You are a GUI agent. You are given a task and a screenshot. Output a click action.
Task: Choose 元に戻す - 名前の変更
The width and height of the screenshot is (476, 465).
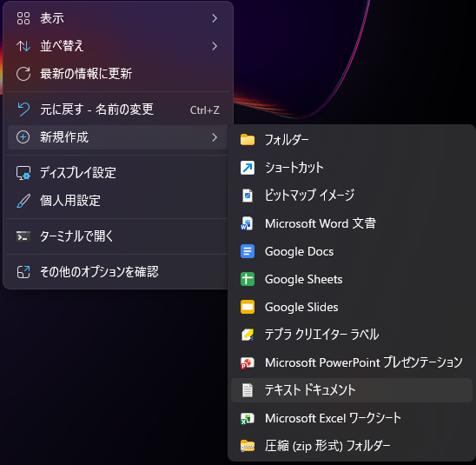(118, 110)
